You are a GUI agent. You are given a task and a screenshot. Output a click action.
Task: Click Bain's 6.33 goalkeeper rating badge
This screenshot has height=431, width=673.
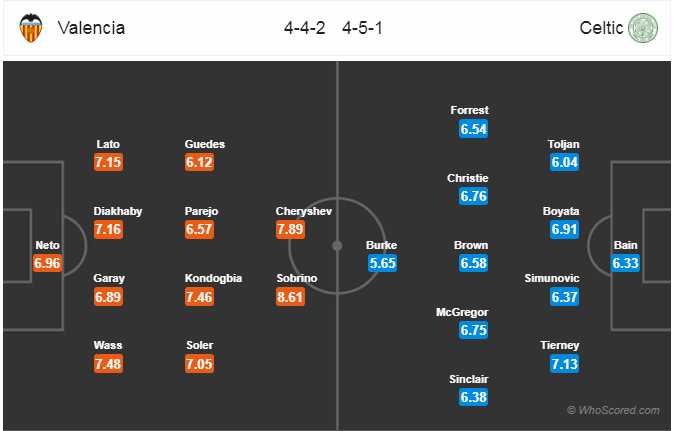pos(625,263)
